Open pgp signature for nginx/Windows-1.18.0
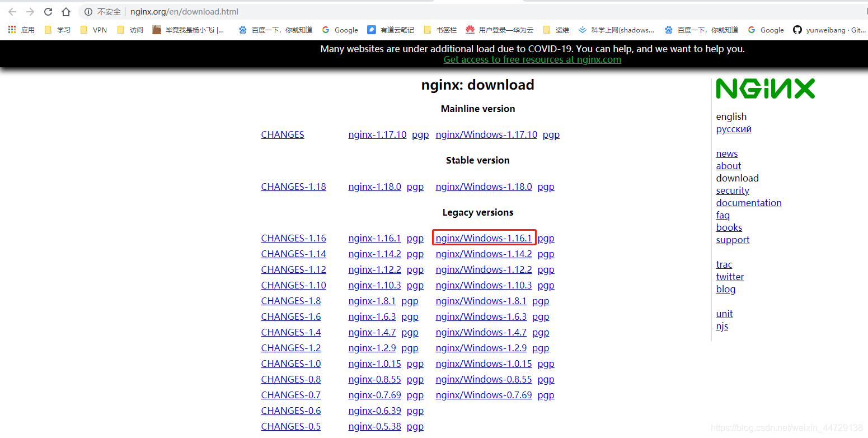The height and width of the screenshot is (438, 868). (546, 187)
